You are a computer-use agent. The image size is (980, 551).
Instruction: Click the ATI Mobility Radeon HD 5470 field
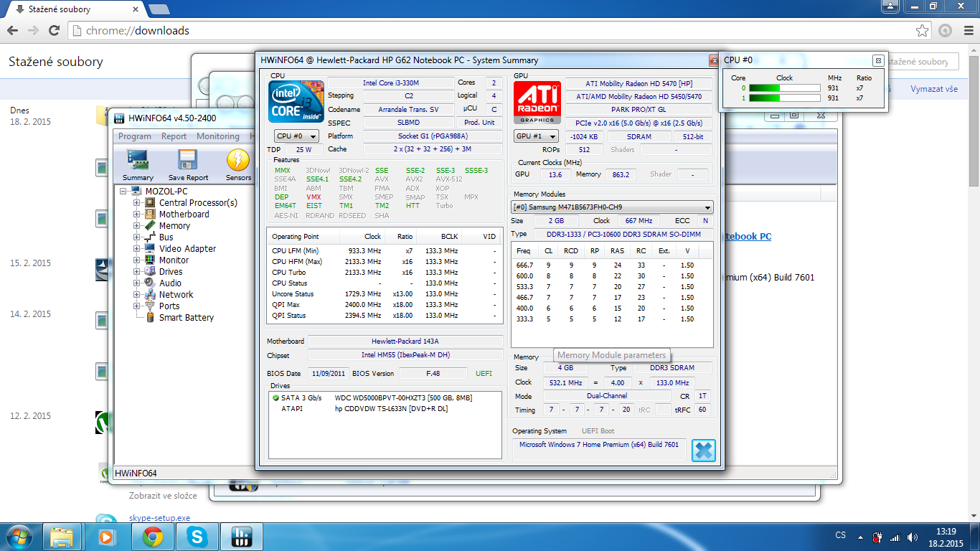coord(639,84)
